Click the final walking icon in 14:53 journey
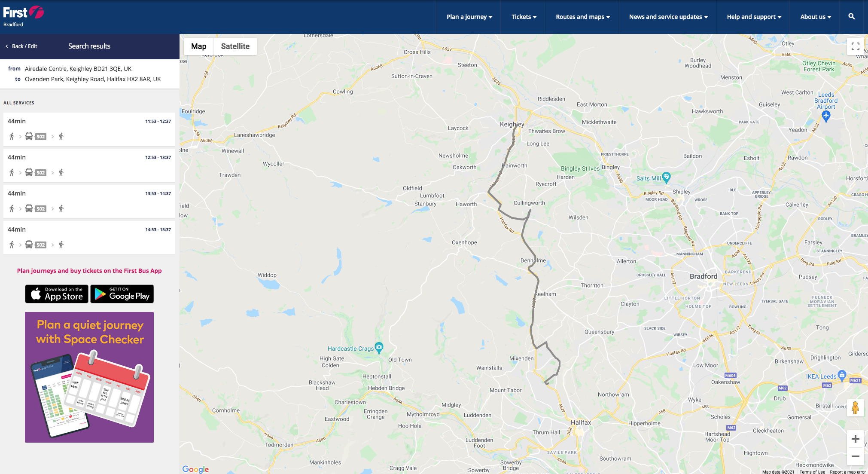This screenshot has width=868, height=474. 61,245
